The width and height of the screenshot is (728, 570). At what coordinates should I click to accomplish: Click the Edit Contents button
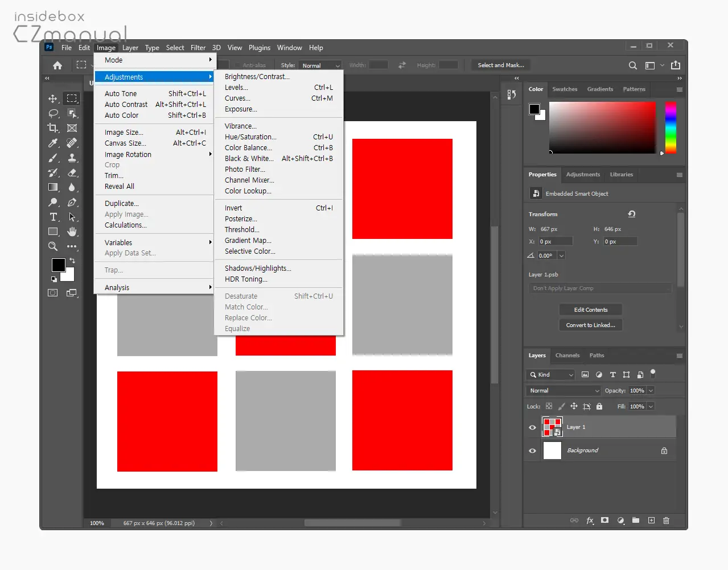[x=590, y=310]
